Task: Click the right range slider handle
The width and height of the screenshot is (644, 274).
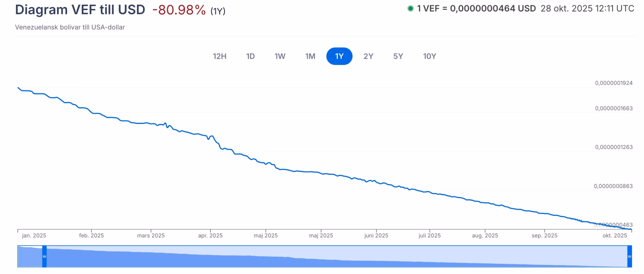Action: click(x=630, y=257)
